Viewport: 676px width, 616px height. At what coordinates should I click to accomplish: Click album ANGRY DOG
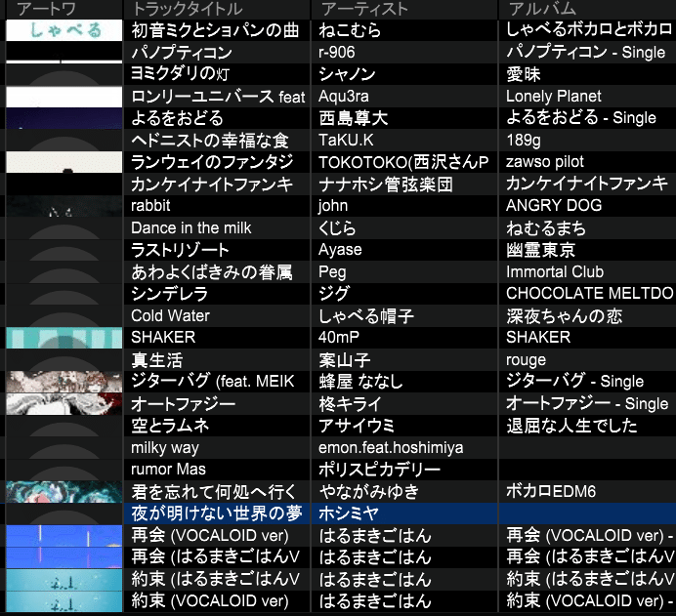pos(554,205)
